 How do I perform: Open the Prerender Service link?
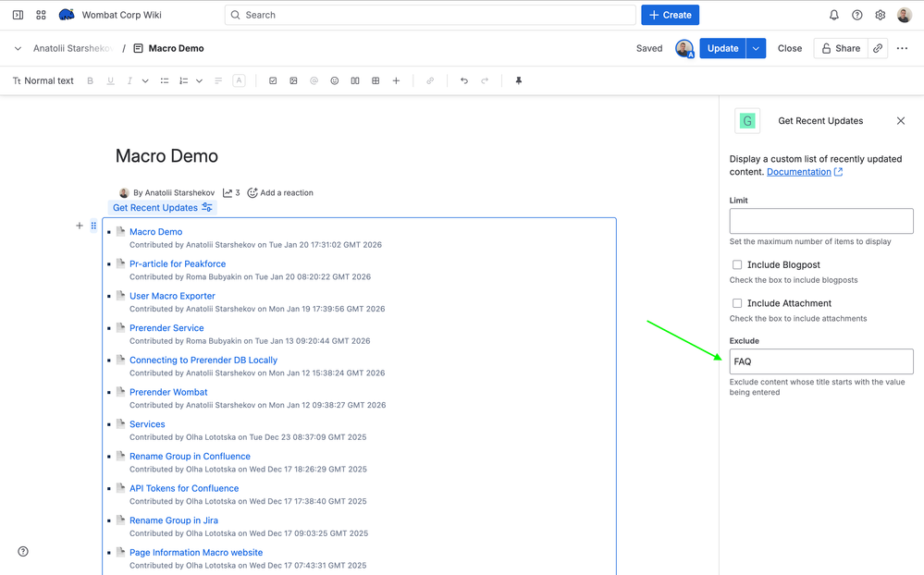click(x=166, y=327)
